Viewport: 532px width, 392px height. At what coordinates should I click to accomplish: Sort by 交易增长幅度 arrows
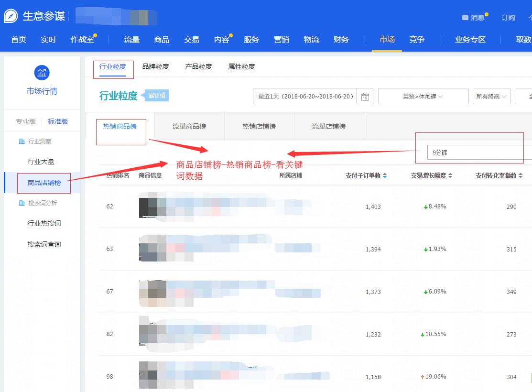(x=450, y=175)
